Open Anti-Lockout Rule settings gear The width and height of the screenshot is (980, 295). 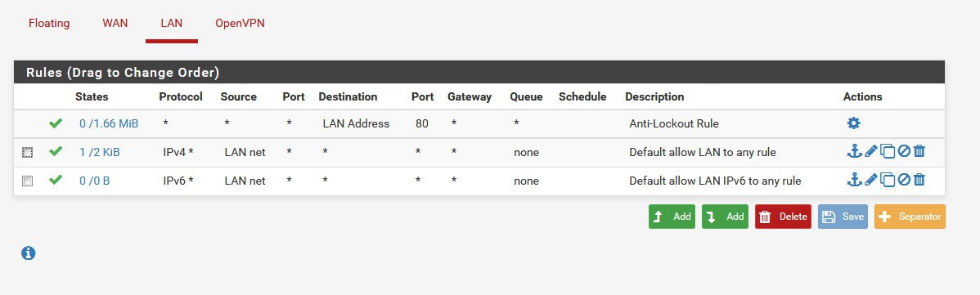coord(853,123)
